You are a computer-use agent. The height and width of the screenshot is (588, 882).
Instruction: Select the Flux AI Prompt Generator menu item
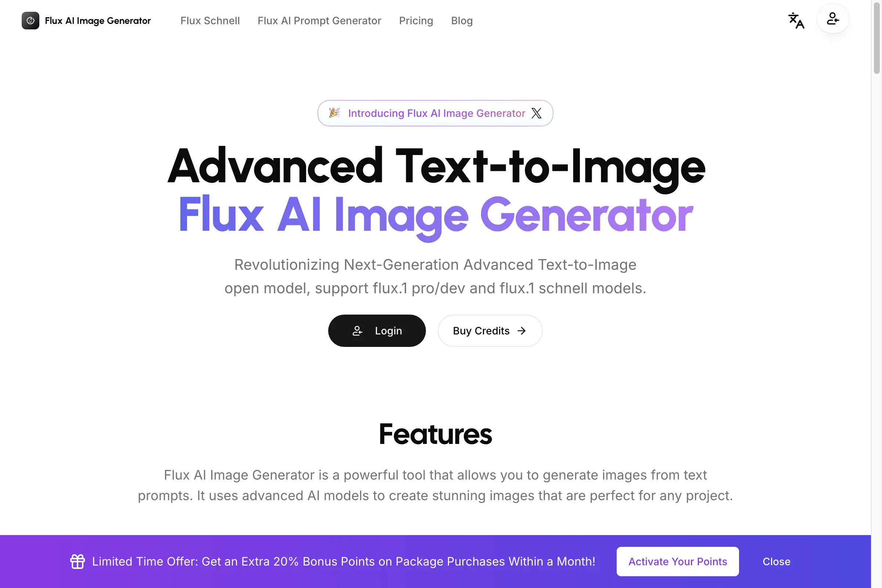point(320,20)
